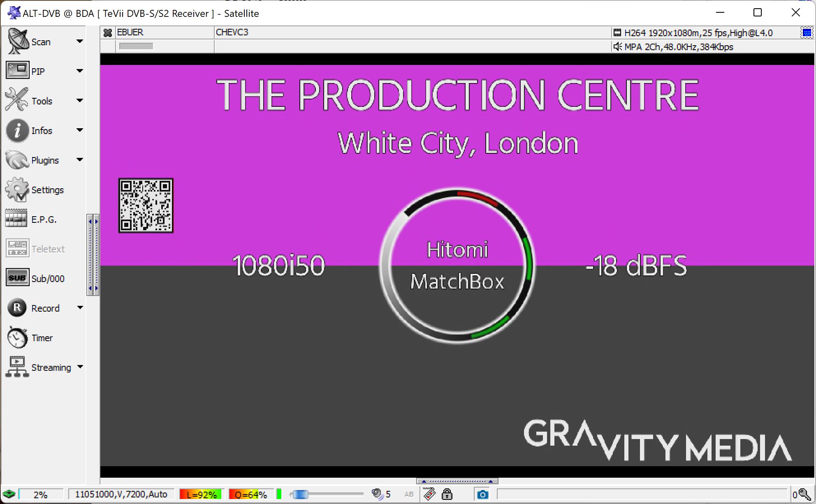Viewport: 816px width, 504px height.
Task: Click the padlock icon in status bar
Action: [x=447, y=494]
